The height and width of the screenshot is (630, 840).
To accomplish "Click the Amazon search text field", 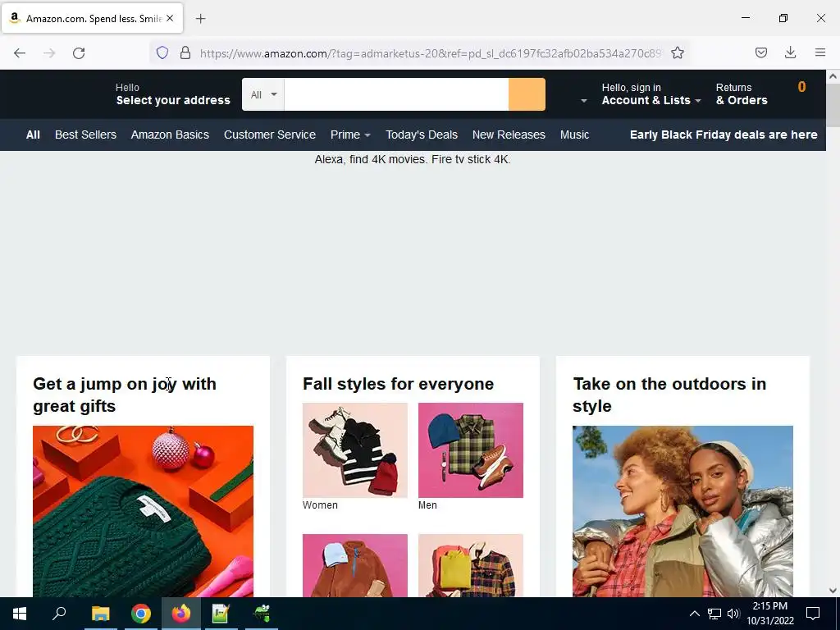I will click(x=396, y=95).
